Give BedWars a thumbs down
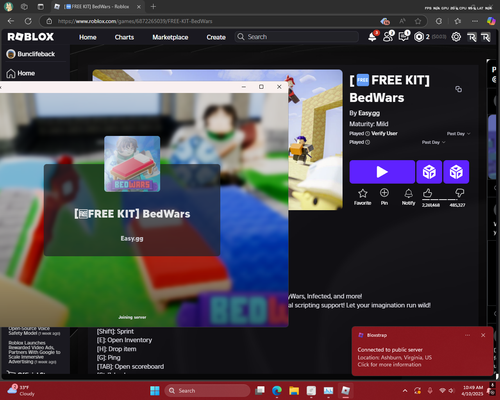 (x=459, y=193)
